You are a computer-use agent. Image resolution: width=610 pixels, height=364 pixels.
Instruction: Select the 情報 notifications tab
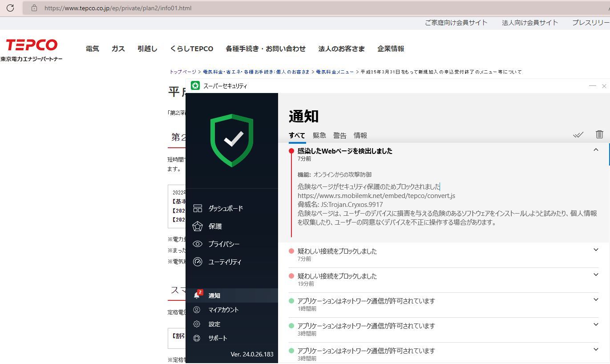[x=360, y=135]
